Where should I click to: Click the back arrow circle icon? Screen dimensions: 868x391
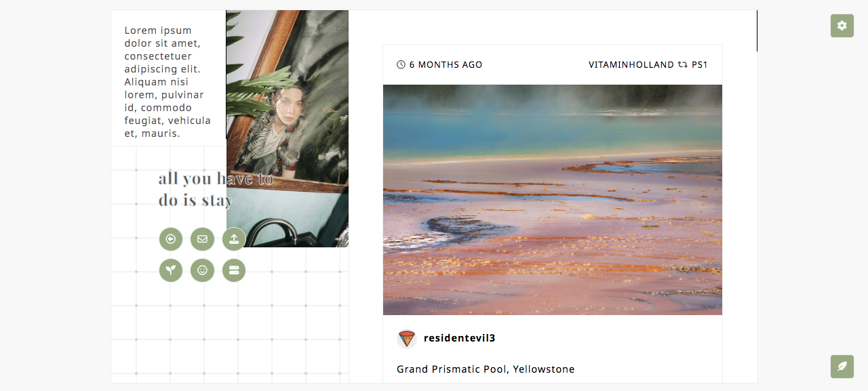pyautogui.click(x=171, y=239)
